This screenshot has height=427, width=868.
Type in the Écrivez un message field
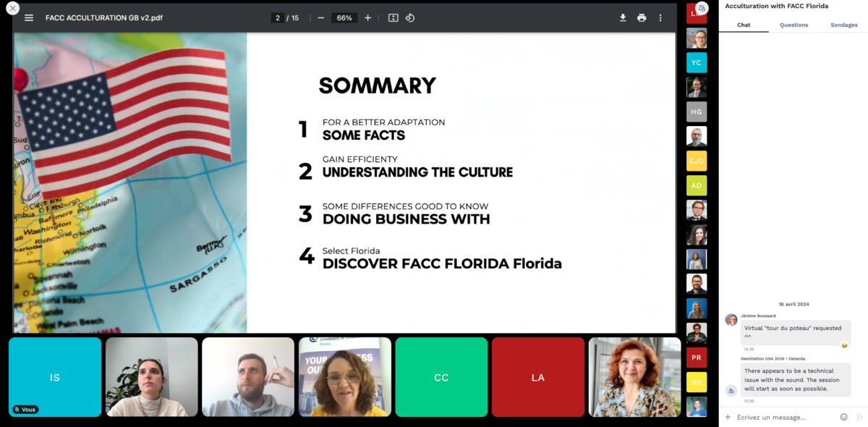(x=785, y=417)
